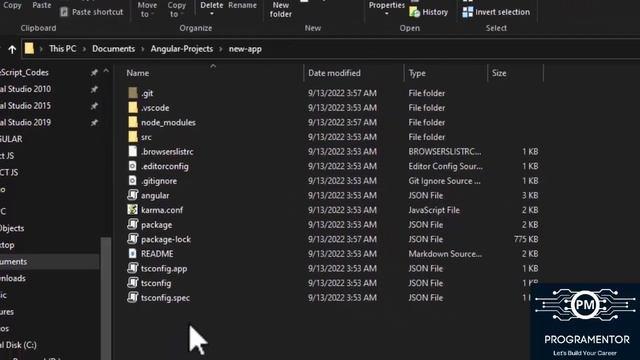This screenshot has height=360, width=640.
Task: Select Studio 2019 in navigation pane
Action: pos(25,122)
